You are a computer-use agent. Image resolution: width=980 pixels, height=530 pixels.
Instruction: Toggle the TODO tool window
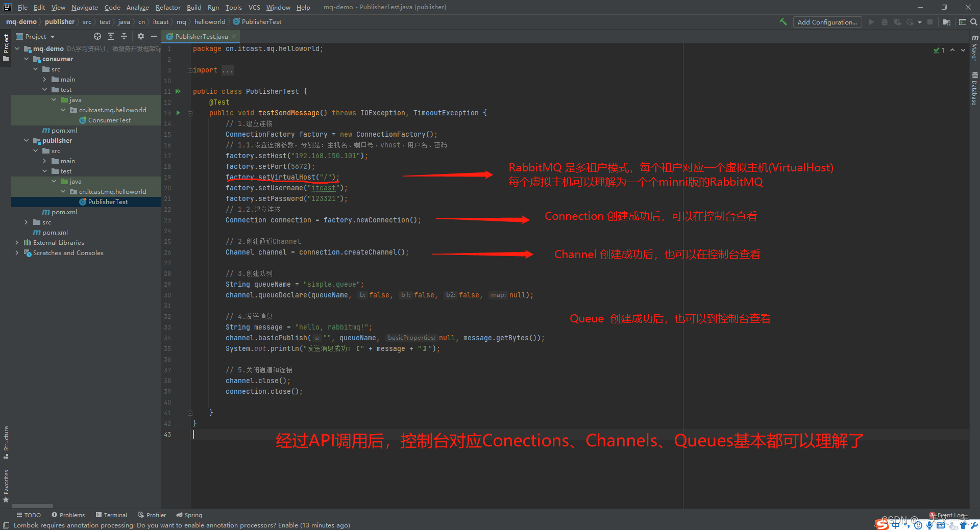(x=29, y=515)
